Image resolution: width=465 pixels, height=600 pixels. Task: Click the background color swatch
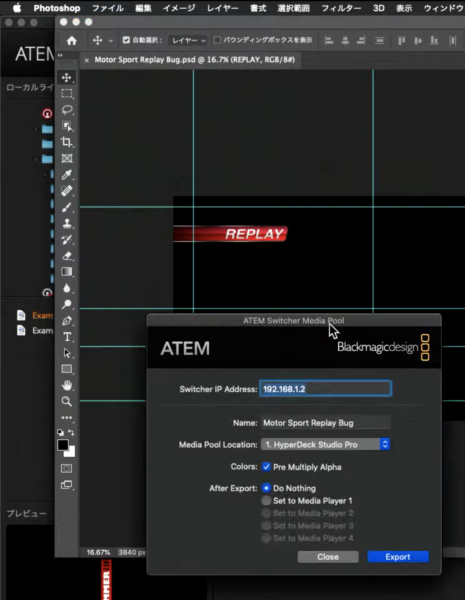point(72,453)
